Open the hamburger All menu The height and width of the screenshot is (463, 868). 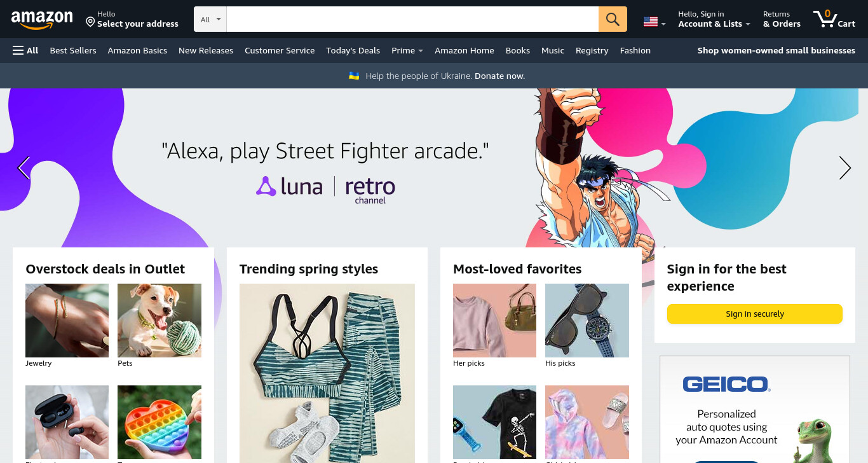coord(25,50)
